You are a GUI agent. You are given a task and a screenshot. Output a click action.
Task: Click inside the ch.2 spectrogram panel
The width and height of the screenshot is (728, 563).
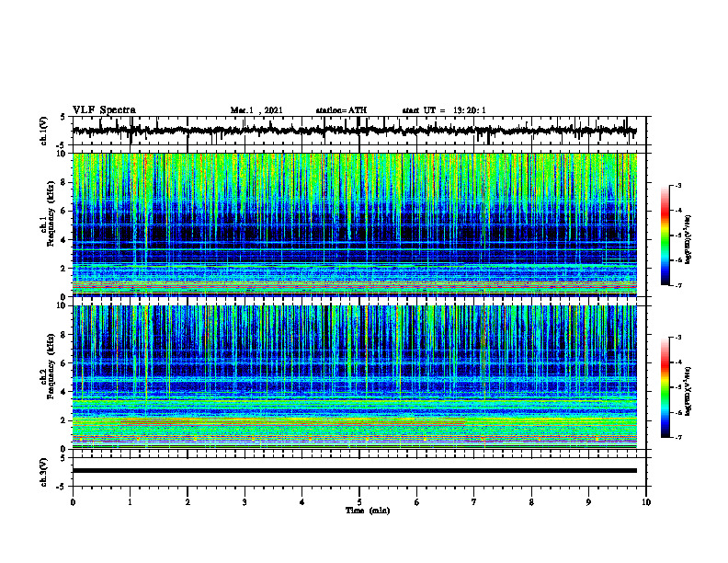point(355,377)
